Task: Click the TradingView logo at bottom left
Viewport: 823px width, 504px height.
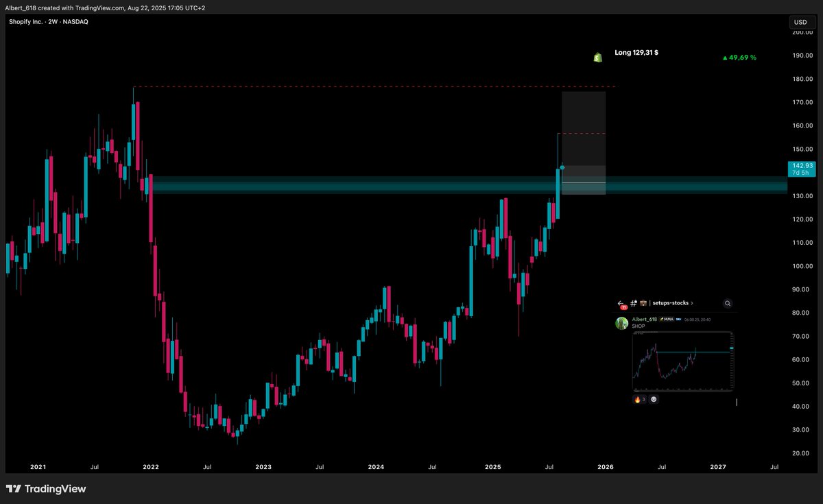Action: click(x=46, y=489)
